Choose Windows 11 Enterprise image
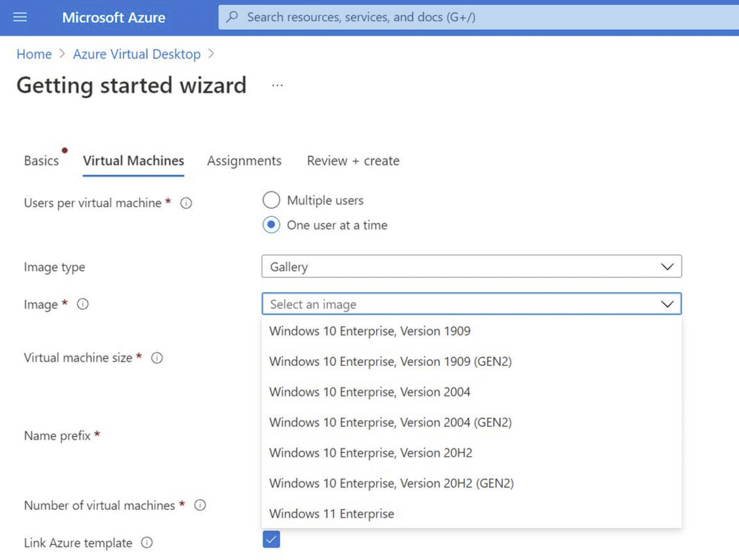Image resolution: width=739 pixels, height=560 pixels. tap(471, 513)
